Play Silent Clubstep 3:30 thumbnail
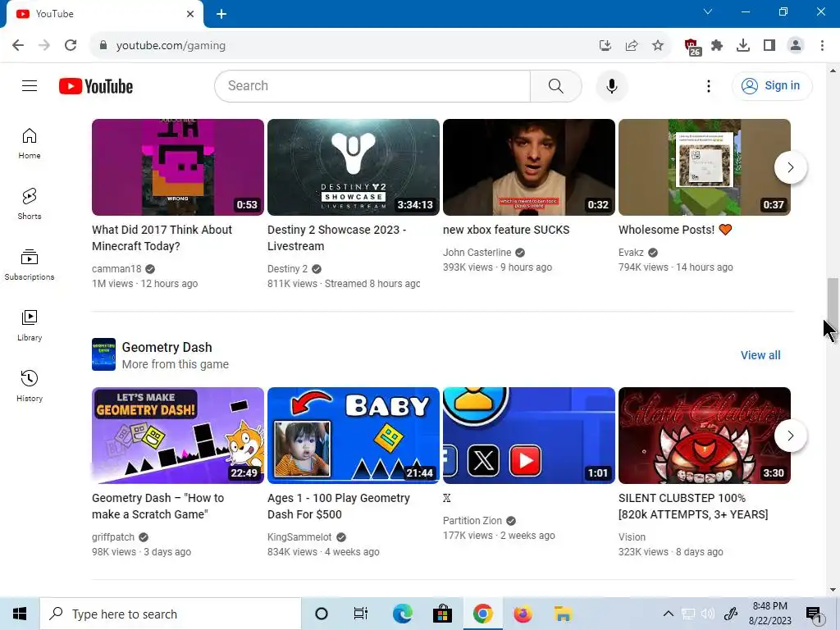Screen dimensions: 840x630 tap(705, 436)
